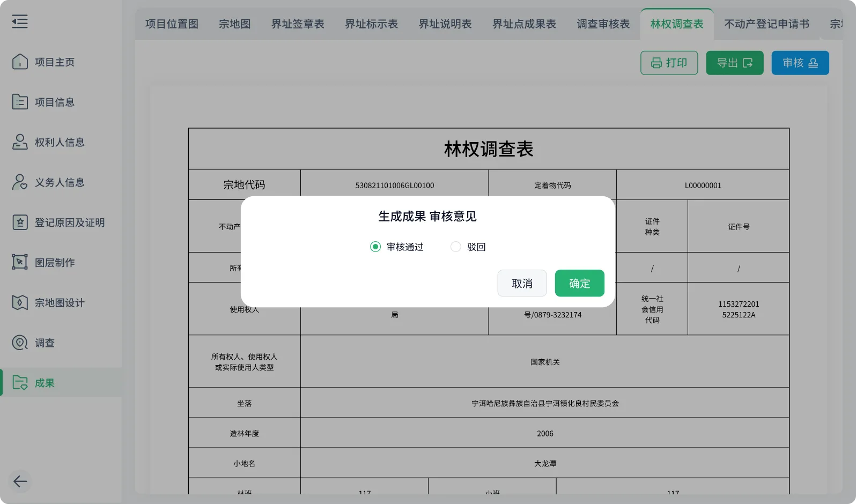Click the 证件种类 header cell

point(652,227)
